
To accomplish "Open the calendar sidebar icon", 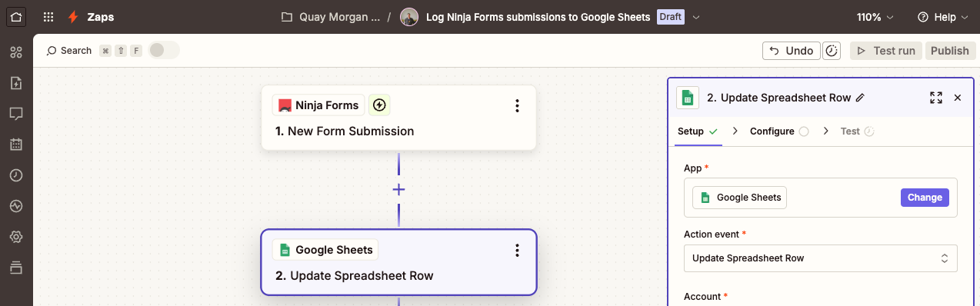I will point(16,145).
